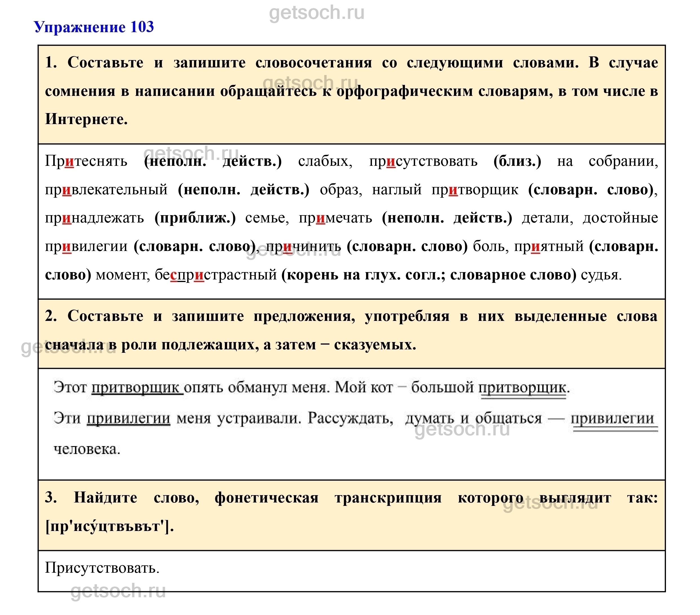Screen dimensions: 700x615
Task: Click the word 'привлекательный' in the answer text
Action: [x=106, y=189]
